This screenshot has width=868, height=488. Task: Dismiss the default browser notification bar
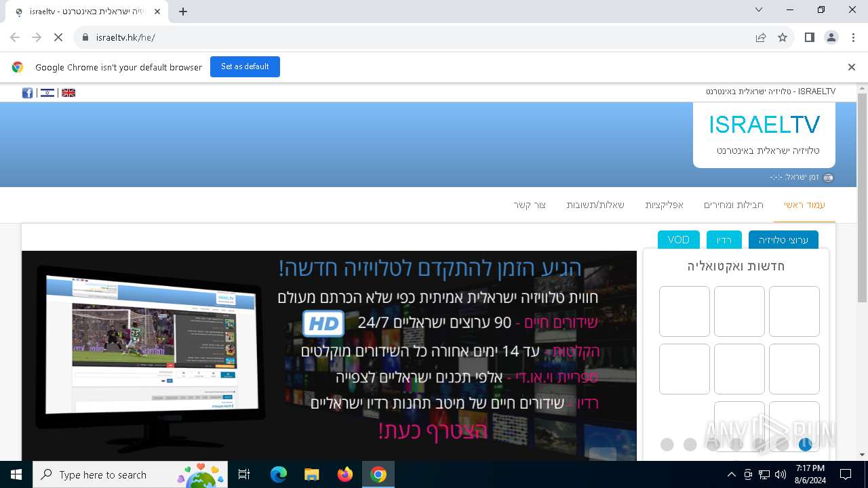[852, 67]
